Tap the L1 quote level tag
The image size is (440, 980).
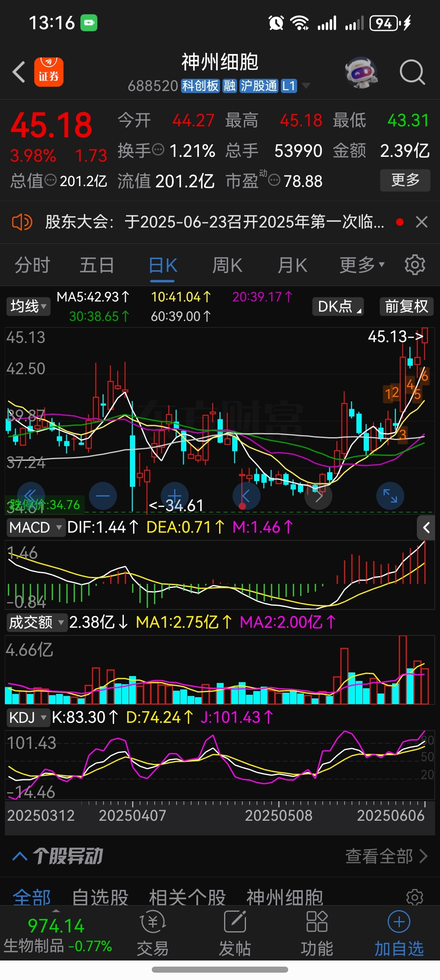click(x=289, y=86)
